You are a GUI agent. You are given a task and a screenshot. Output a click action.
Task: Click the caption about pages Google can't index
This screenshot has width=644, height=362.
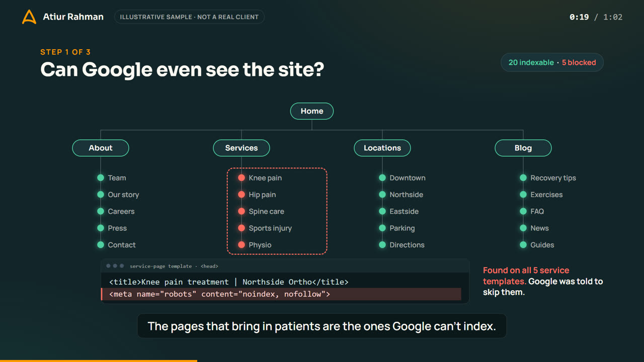coord(322,326)
